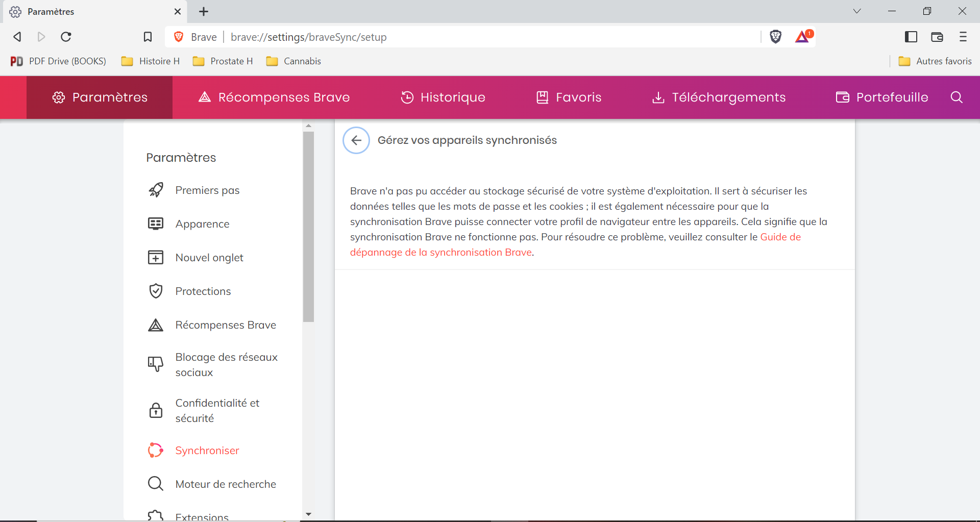Click the Moteur de recherche magnifier icon
The image size is (980, 522).
[156, 484]
